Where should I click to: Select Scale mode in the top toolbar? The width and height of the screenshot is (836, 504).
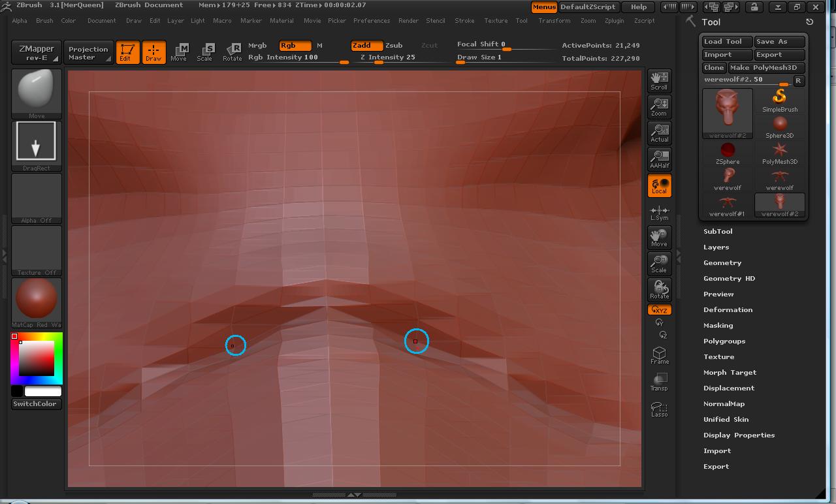pos(205,52)
